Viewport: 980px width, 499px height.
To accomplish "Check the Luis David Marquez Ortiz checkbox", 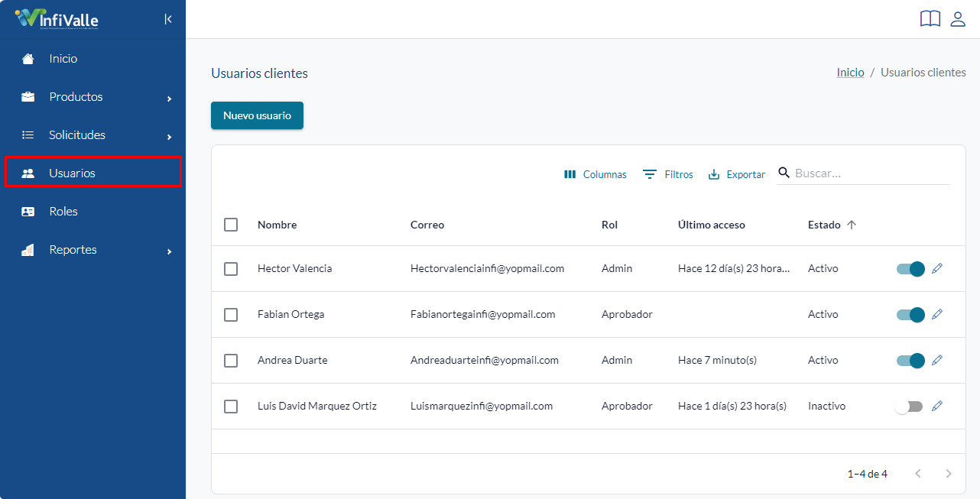I will pos(231,407).
